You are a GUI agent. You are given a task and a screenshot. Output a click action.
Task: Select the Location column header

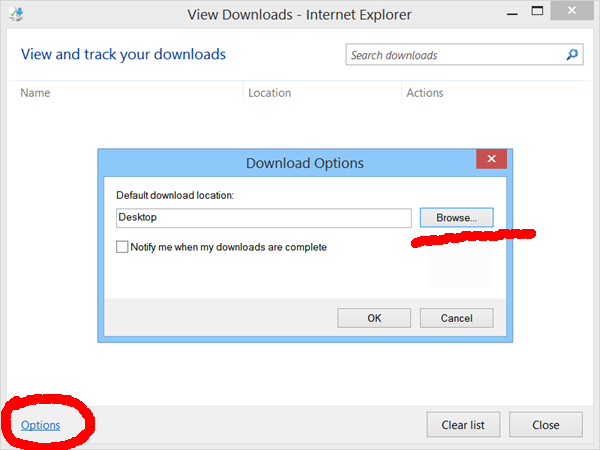(x=269, y=93)
